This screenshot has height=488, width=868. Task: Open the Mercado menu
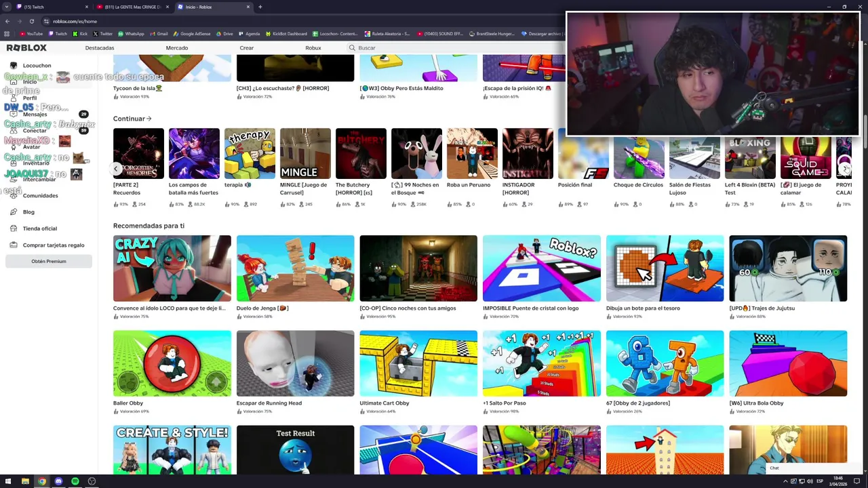(177, 48)
